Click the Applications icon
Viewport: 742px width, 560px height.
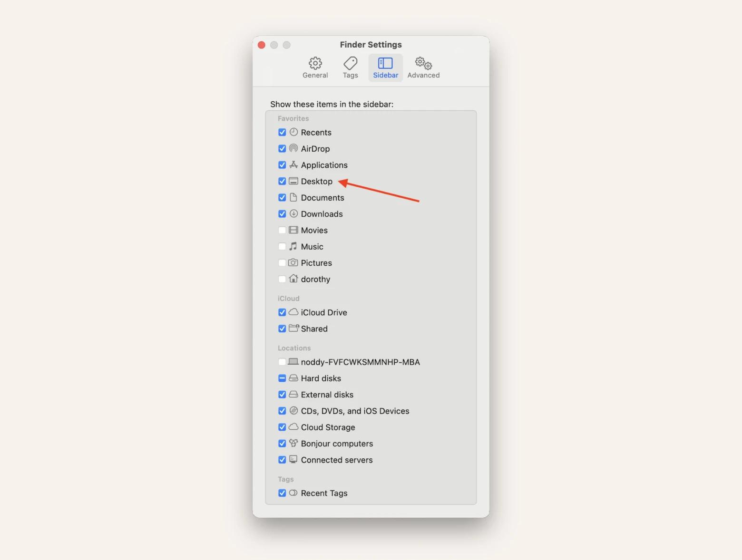point(293,164)
